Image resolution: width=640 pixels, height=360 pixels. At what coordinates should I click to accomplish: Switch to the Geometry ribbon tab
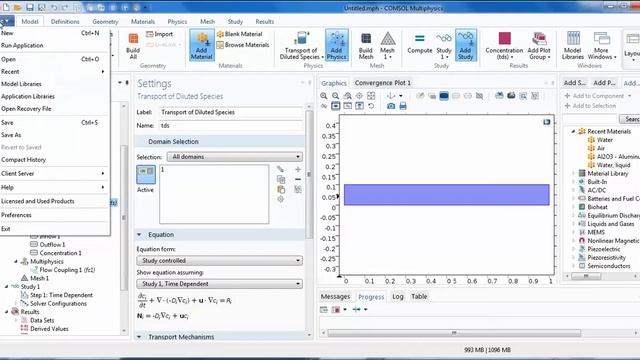click(105, 22)
